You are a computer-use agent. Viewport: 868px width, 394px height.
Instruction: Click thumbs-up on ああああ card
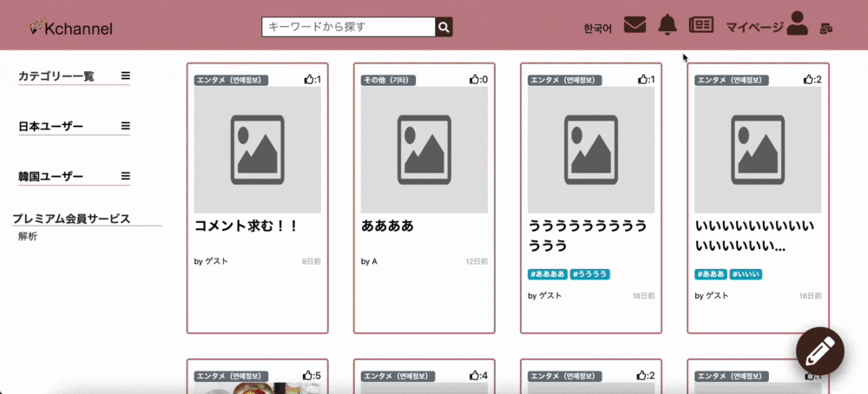coord(475,80)
